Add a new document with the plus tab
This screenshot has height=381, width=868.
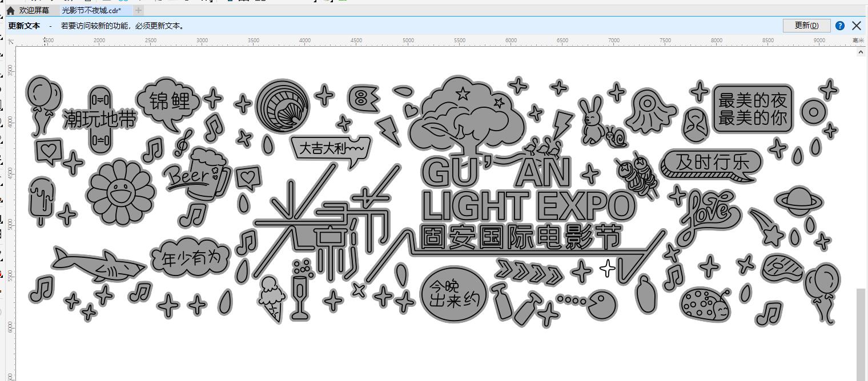click(138, 10)
